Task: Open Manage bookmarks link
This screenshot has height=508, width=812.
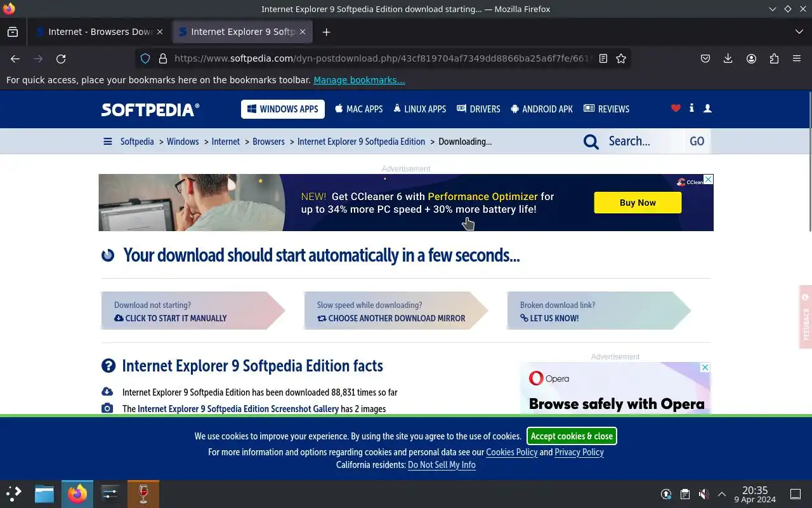Action: tap(359, 80)
